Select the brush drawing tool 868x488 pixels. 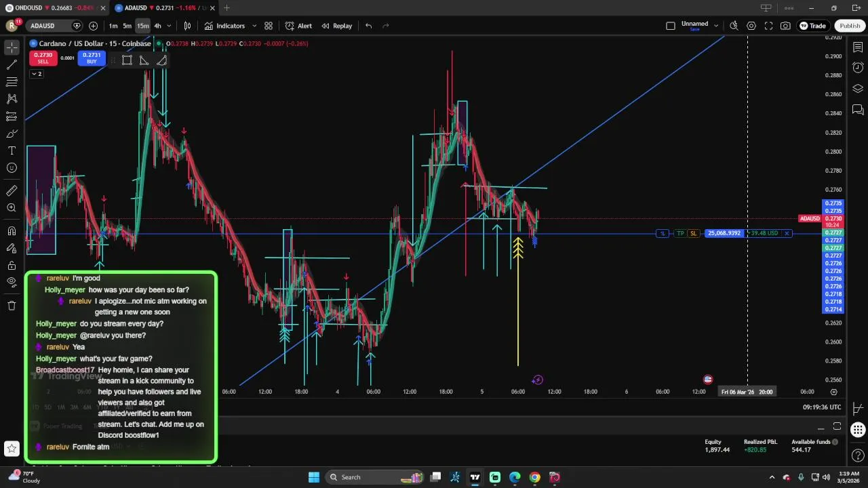coord(12,134)
